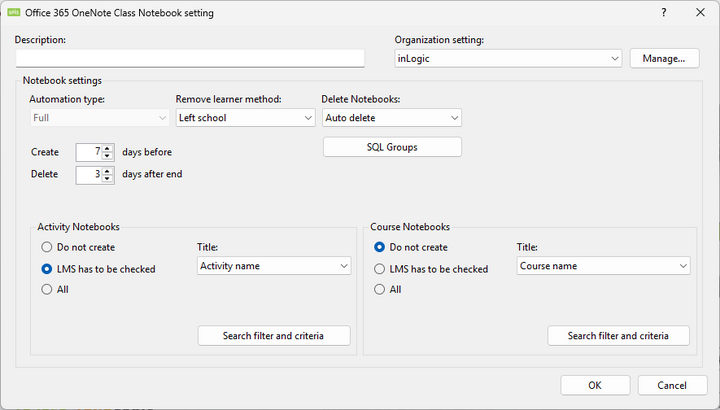720x410 pixels.
Task: Decrease the Create days spinner value
Action: point(108,157)
